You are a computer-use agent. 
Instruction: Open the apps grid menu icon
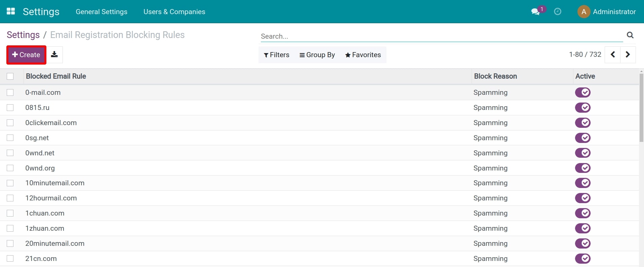point(11,11)
